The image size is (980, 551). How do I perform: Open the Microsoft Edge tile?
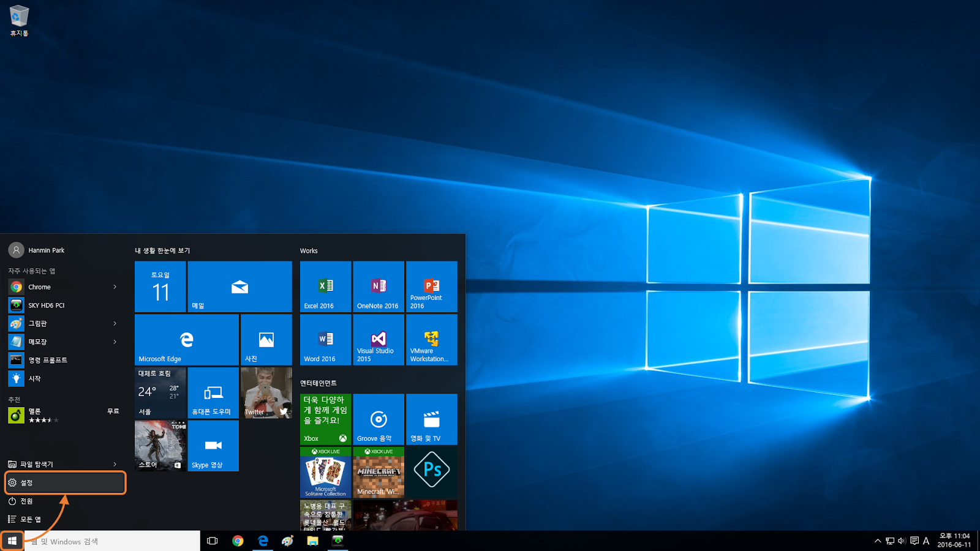pos(186,339)
